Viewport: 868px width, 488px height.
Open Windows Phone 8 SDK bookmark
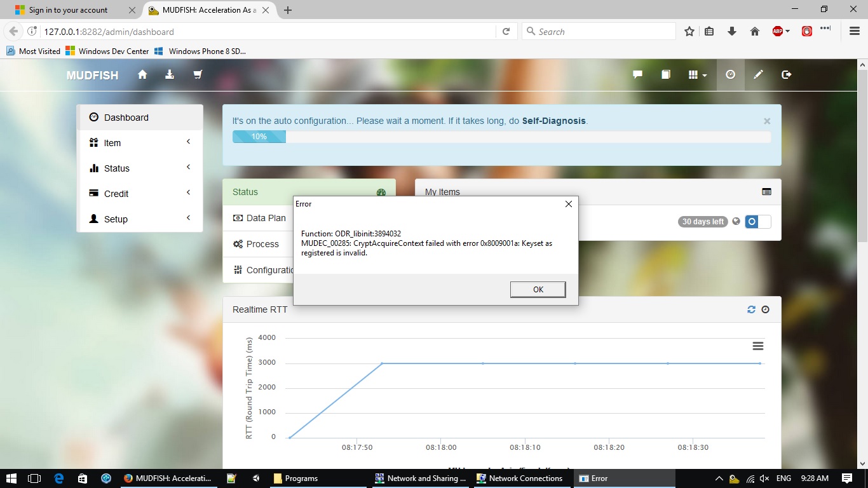[200, 51]
